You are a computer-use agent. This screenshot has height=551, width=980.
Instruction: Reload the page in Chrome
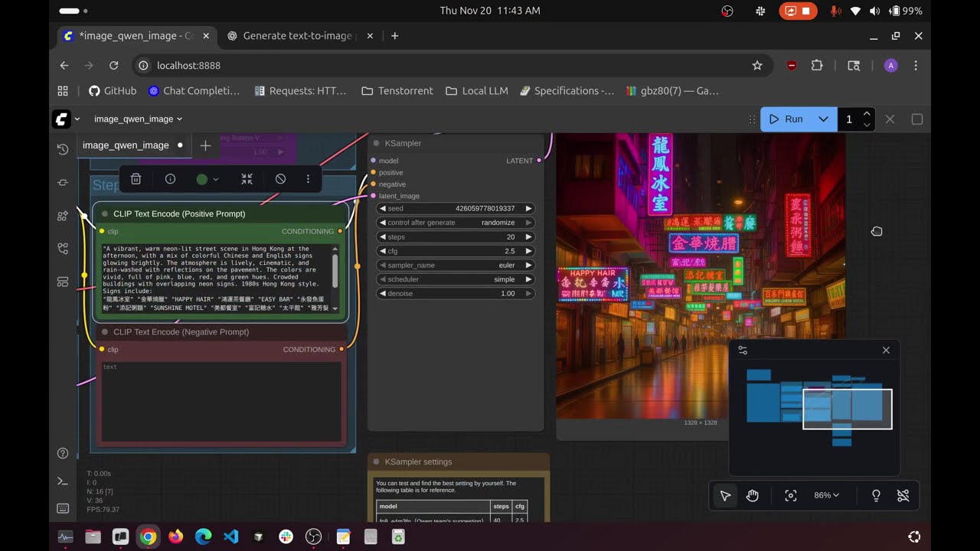(x=113, y=66)
